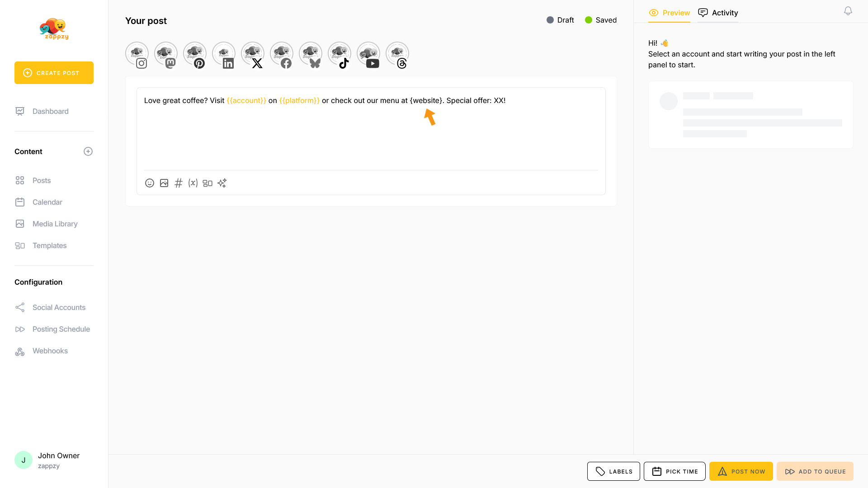
Task: Toggle the LinkedIn account selection
Action: pyautogui.click(x=224, y=54)
